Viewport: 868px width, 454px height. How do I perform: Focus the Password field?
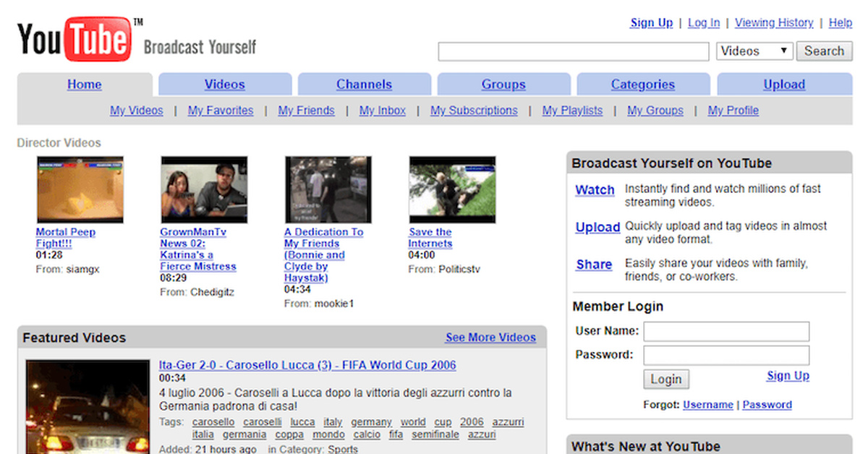point(726,355)
